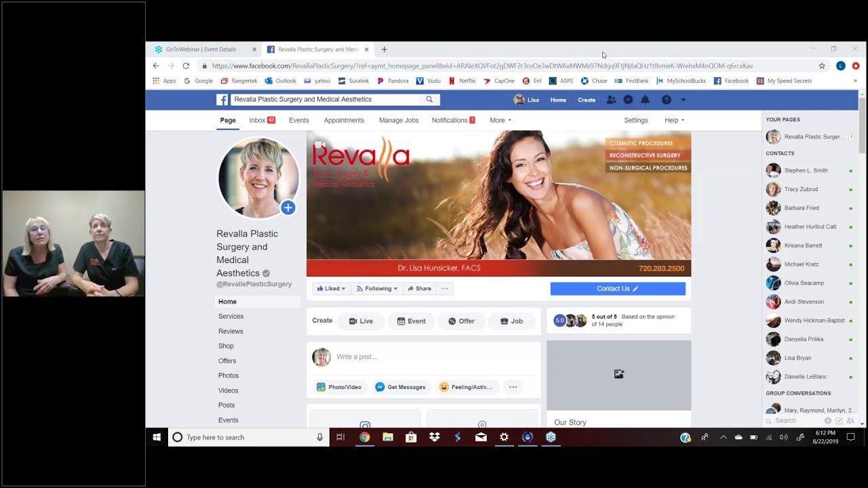
Task: Go back in the browser
Action: pos(156,66)
